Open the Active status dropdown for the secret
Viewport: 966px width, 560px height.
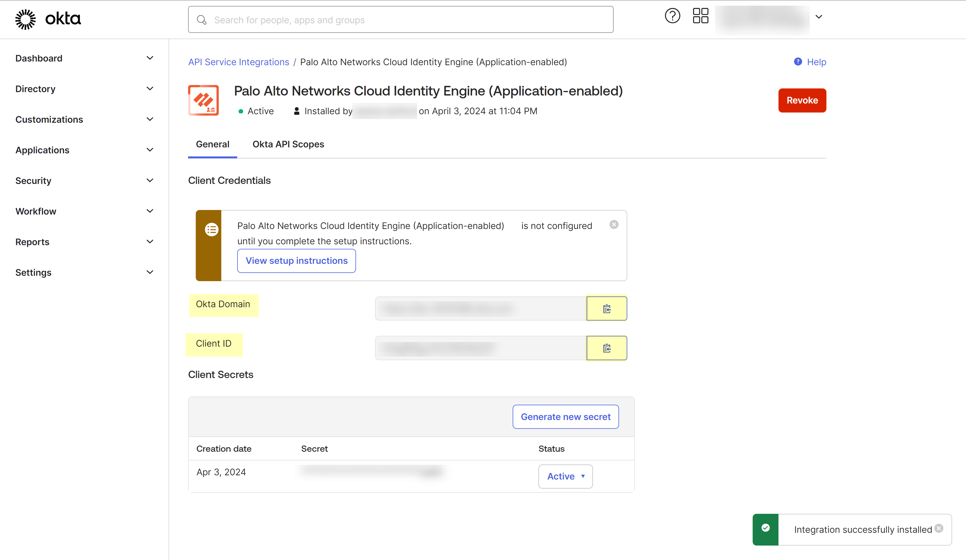(x=565, y=476)
